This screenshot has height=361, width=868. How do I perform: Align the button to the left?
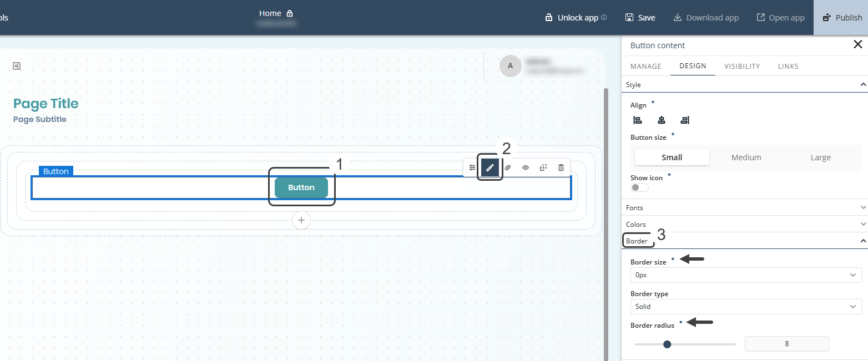[x=638, y=120]
